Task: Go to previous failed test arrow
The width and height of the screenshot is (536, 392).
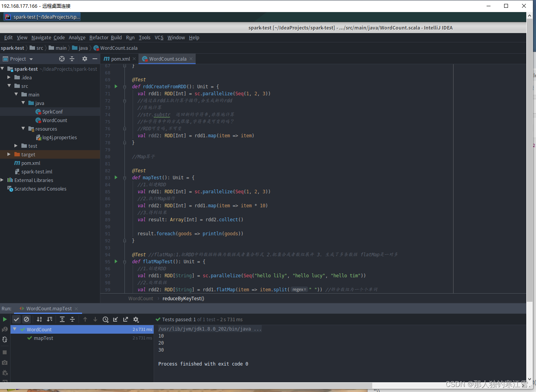Action: (x=85, y=319)
